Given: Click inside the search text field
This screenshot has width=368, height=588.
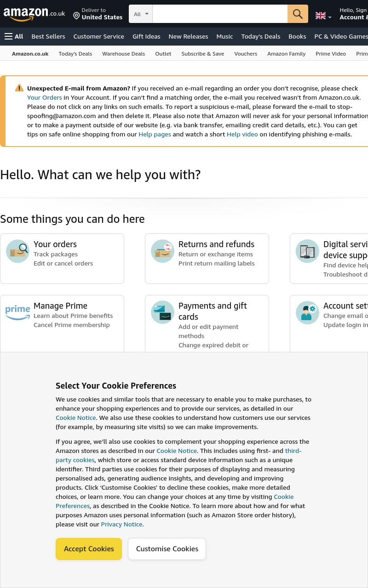Looking at the screenshot, I should click(x=220, y=14).
